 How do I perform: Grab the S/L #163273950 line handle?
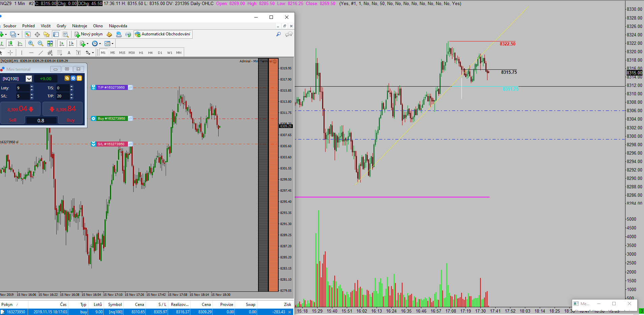(131, 144)
